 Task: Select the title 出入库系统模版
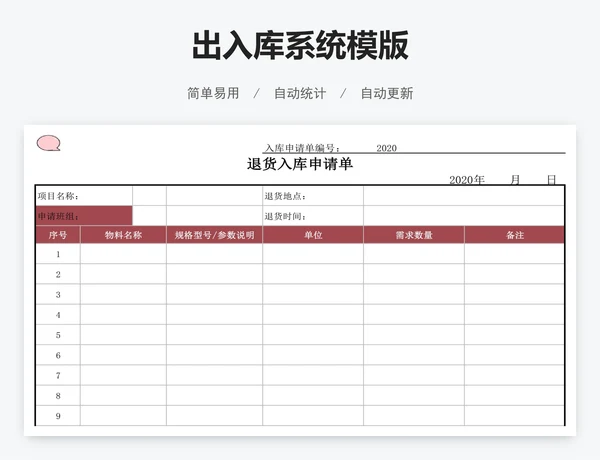pyautogui.click(x=300, y=46)
